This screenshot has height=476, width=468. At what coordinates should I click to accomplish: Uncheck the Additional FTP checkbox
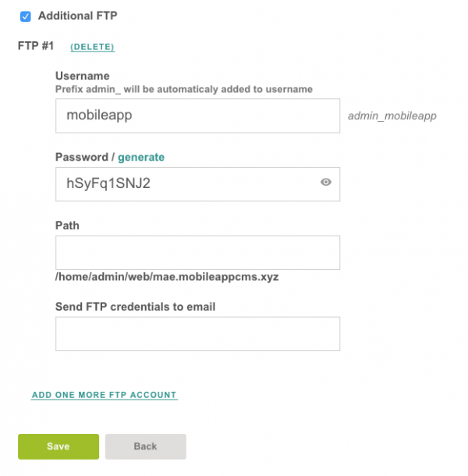coord(26,16)
